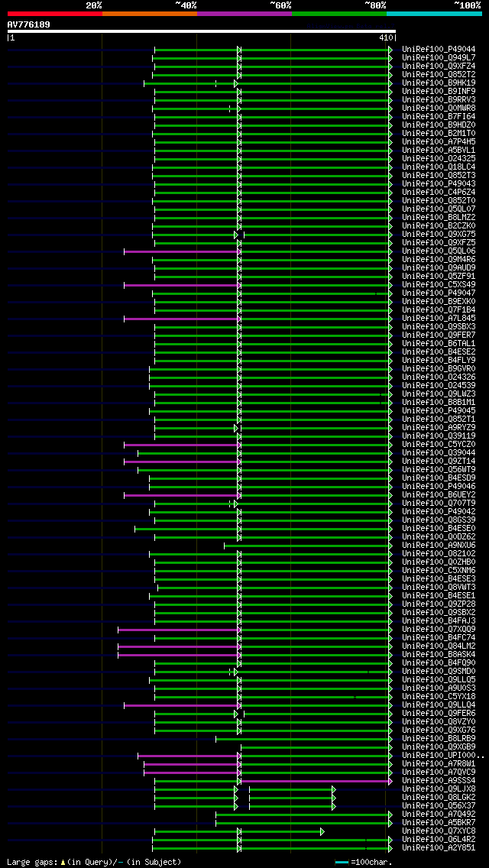Image resolution: width=489 pixels, height=868 pixels.
Task: Click the UniRef100_B8LRB9 label
Action: click(439, 738)
